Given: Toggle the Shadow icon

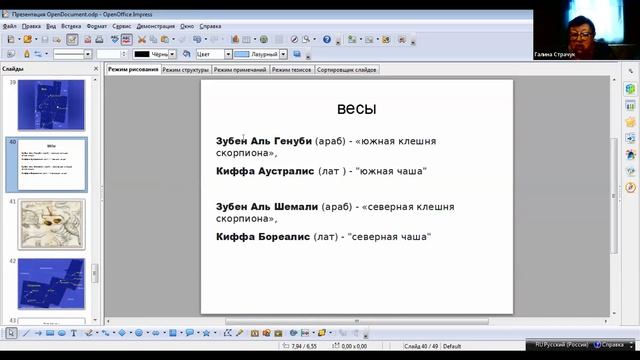Looking at the screenshot, I should pos(297,54).
